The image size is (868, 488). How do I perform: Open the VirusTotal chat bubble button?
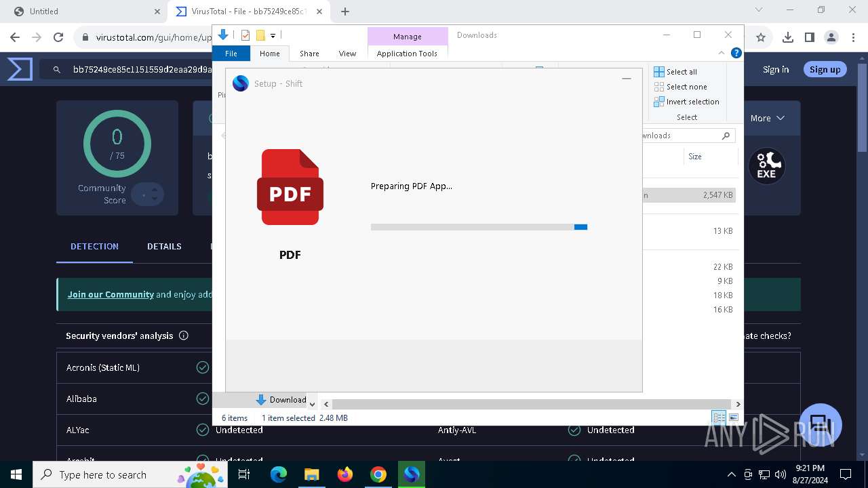(820, 424)
